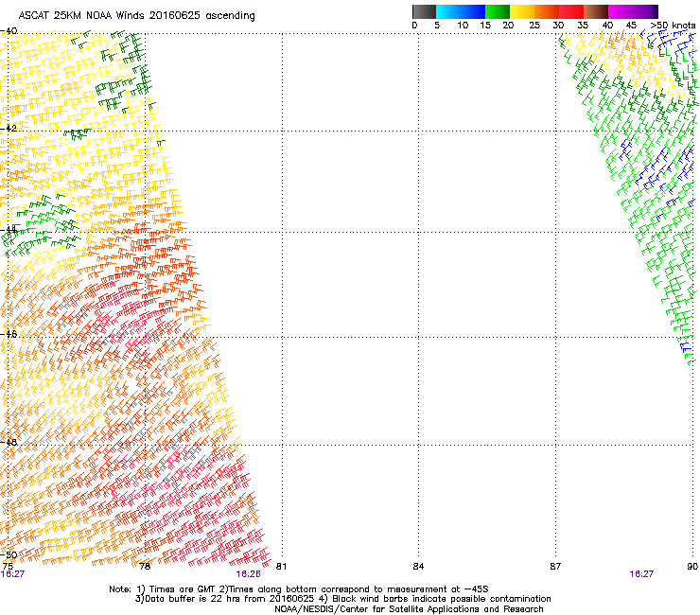Select the orange 25-30 knots legend segment
The width and height of the screenshot is (700, 615).
[547, 11]
